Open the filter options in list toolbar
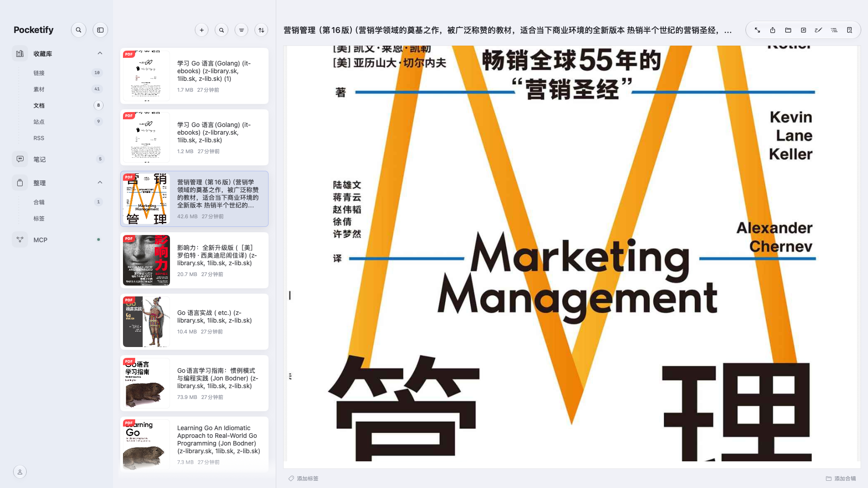Screen dimensions: 868x488 tap(241, 30)
